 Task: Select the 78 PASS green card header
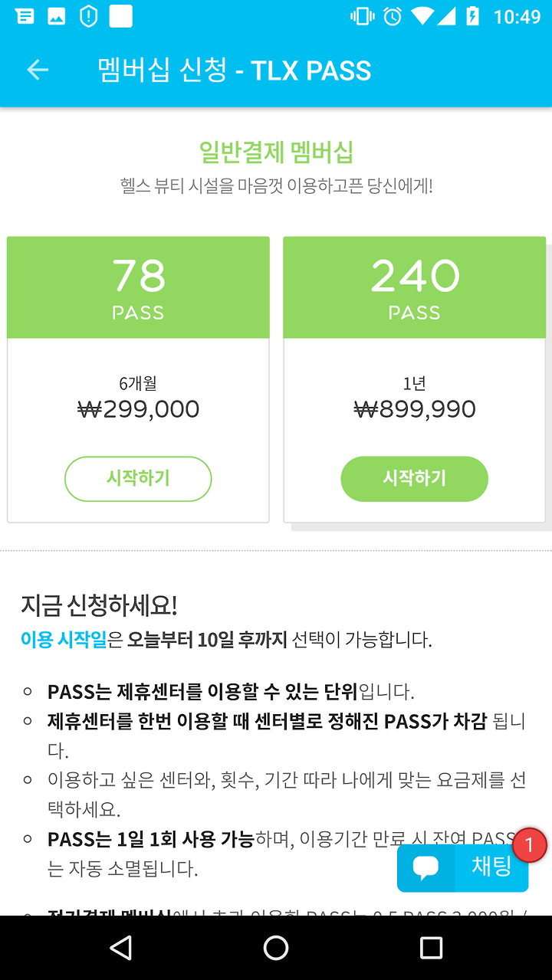[x=138, y=287]
